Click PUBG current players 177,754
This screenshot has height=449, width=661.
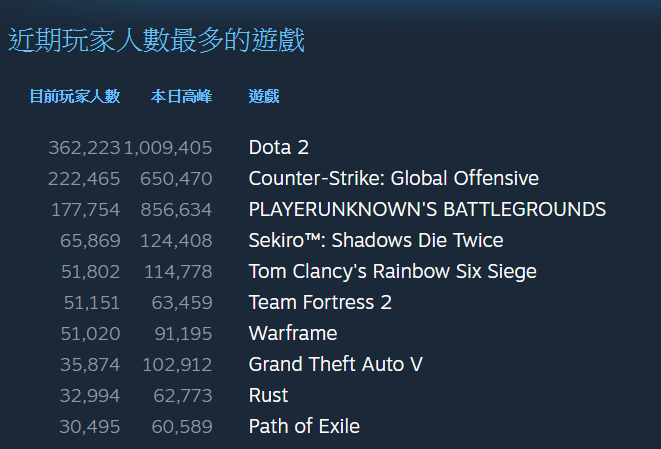point(86,210)
